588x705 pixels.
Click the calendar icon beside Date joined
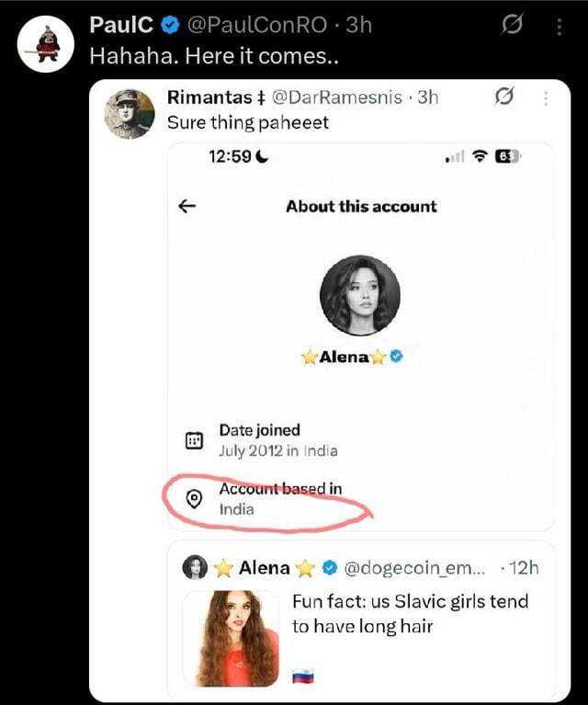tap(194, 440)
